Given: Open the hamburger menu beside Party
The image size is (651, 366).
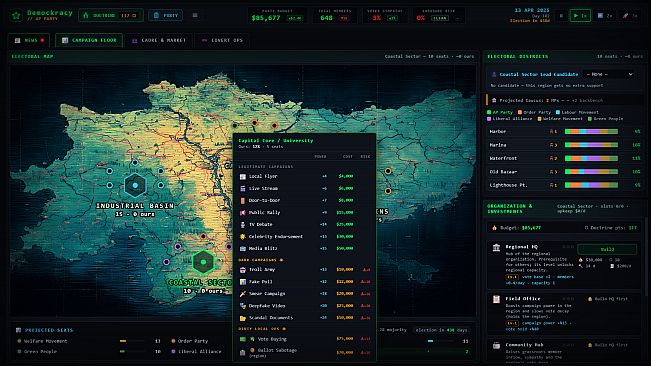Looking at the screenshot, I should 195,15.
